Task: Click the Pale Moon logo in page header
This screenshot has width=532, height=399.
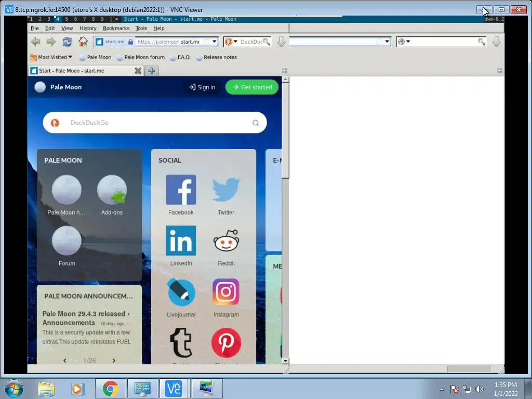Action: (x=40, y=87)
